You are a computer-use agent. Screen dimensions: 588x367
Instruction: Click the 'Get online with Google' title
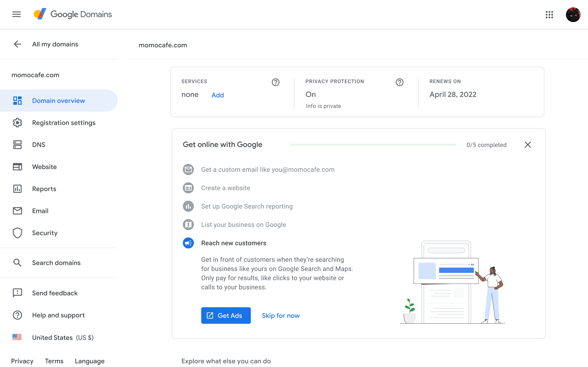[223, 145]
